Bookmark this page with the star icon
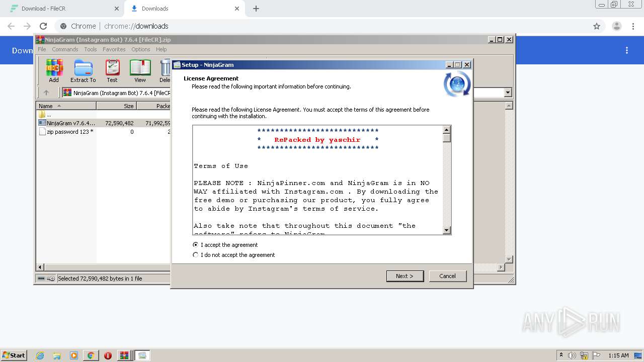This screenshot has height=362, width=644. pos(597,26)
